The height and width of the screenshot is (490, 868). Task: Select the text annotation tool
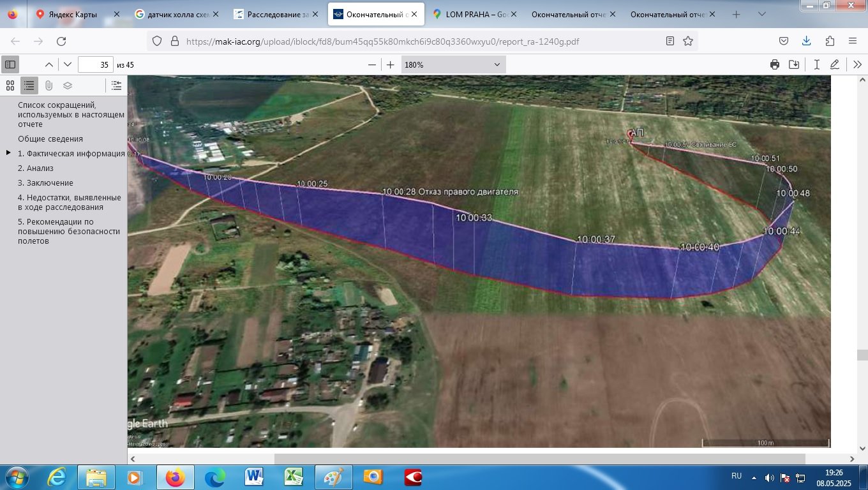pos(816,64)
